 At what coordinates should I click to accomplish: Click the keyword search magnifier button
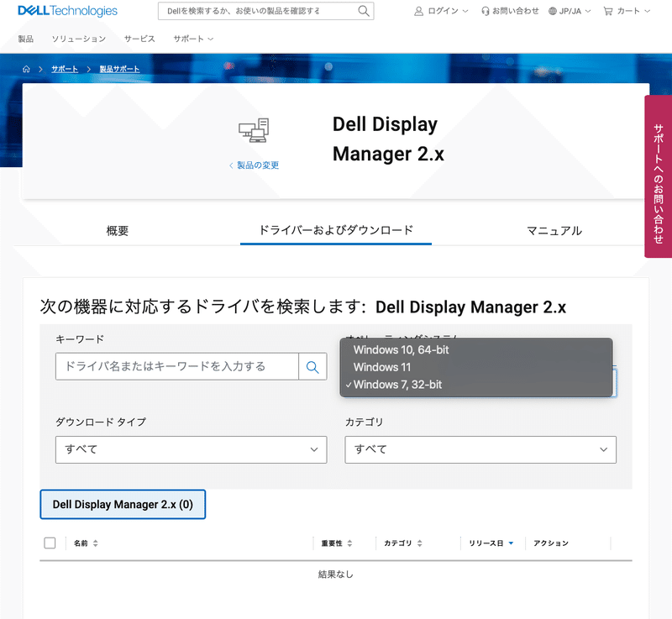pyautogui.click(x=312, y=366)
